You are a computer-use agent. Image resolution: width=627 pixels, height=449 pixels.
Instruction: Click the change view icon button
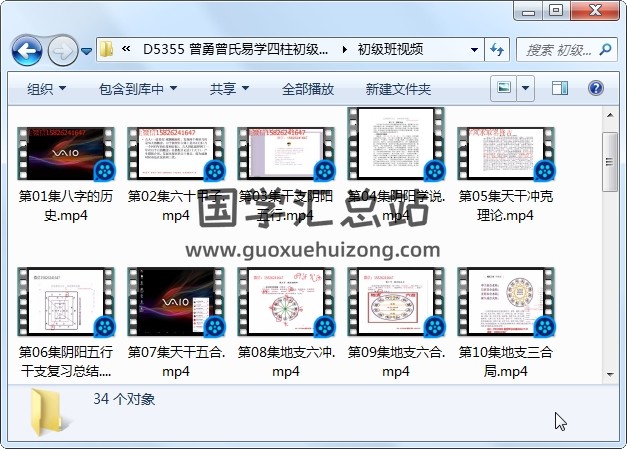click(x=504, y=88)
